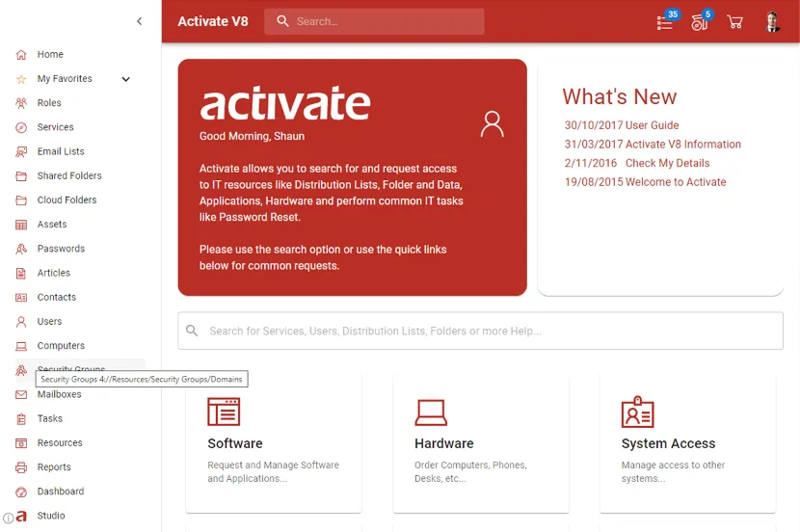Click the info circle icon beside Studio
Image resolution: width=800 pixels, height=532 pixels.
pyautogui.click(x=8, y=518)
